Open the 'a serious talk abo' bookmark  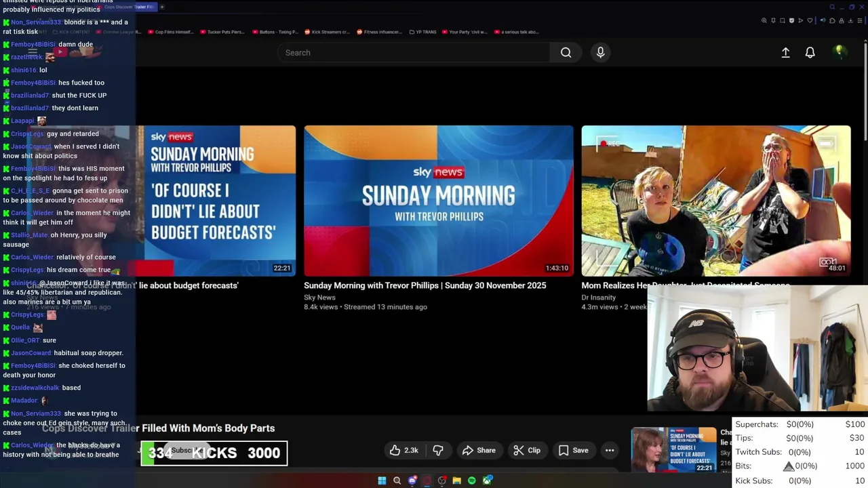coord(517,32)
